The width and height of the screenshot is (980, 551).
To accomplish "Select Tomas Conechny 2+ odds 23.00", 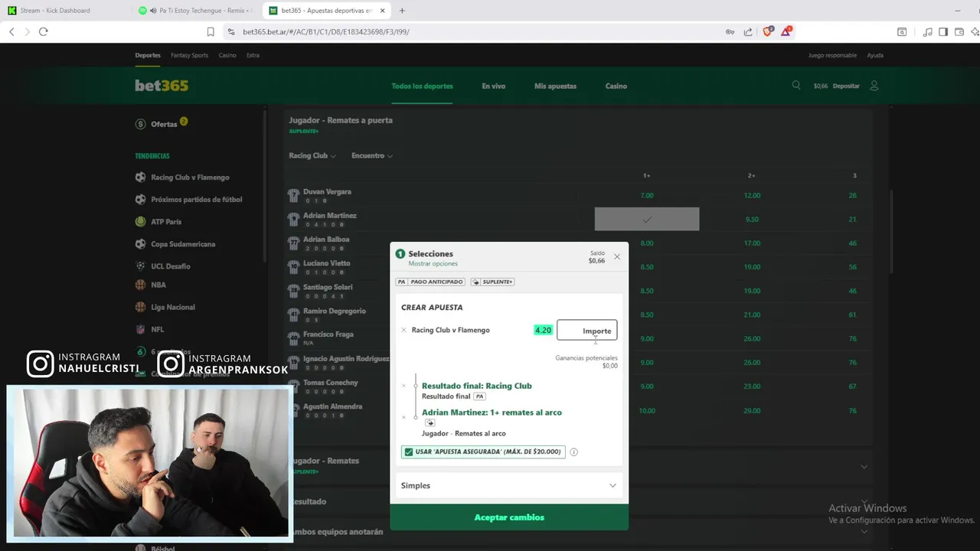I will 752,386.
